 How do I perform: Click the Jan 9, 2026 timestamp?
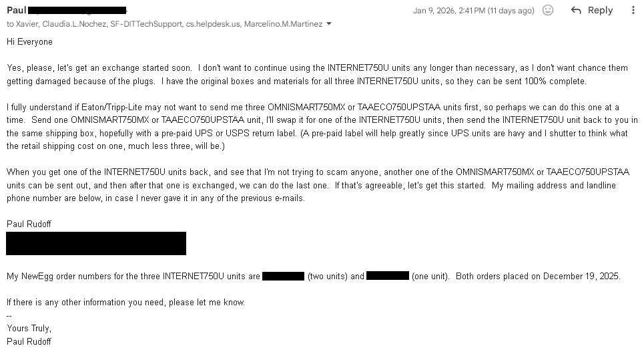(473, 11)
